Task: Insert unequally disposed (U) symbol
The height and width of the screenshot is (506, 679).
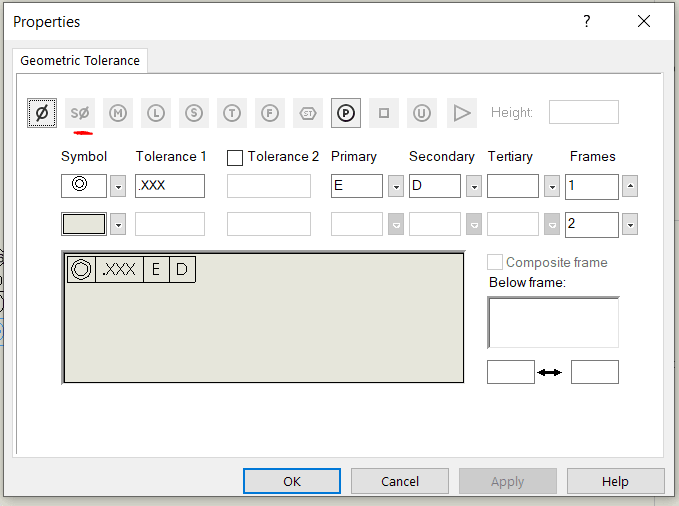Action: 422,113
